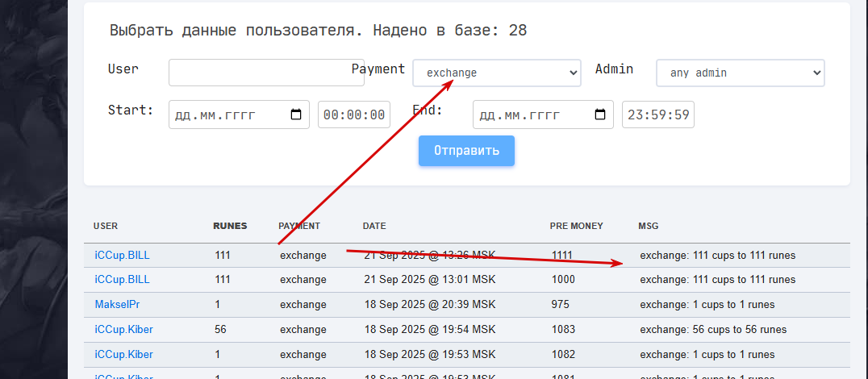Click date 18 Sep 2025 @ 20:39 MSK

click(430, 304)
